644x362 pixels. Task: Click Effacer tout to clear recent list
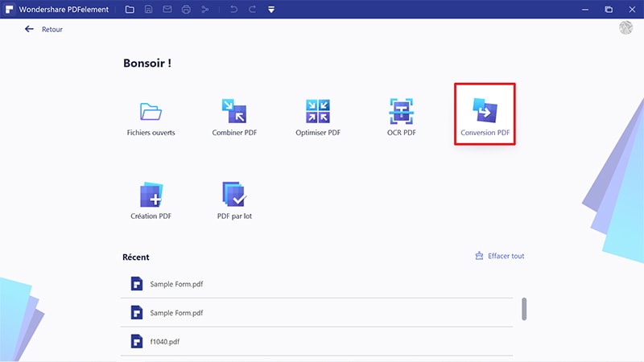point(506,256)
